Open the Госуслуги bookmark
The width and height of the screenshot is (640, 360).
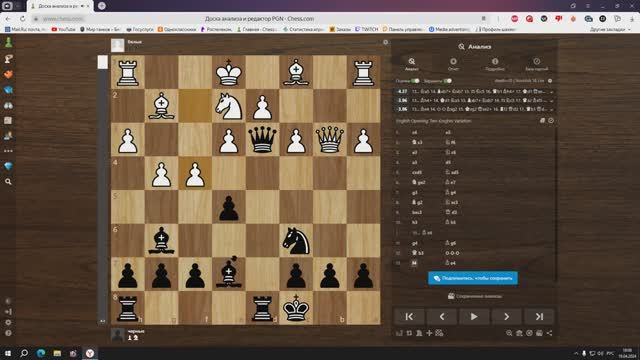coord(140,29)
